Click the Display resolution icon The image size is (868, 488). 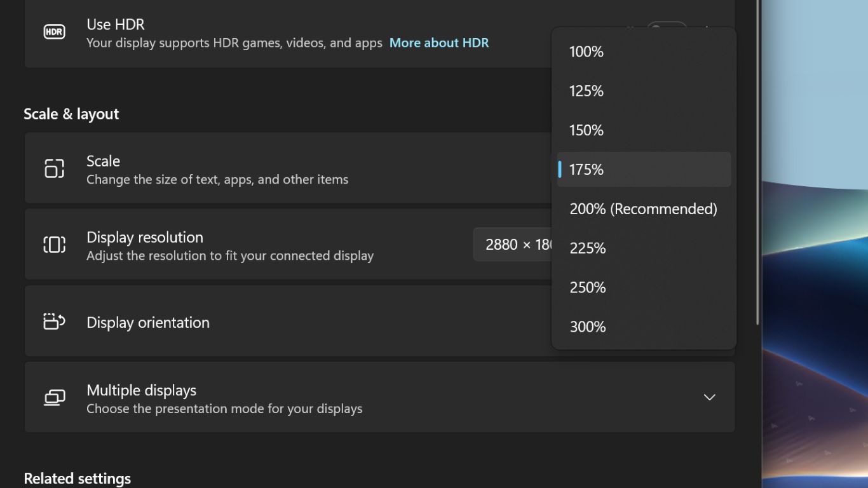coord(54,245)
